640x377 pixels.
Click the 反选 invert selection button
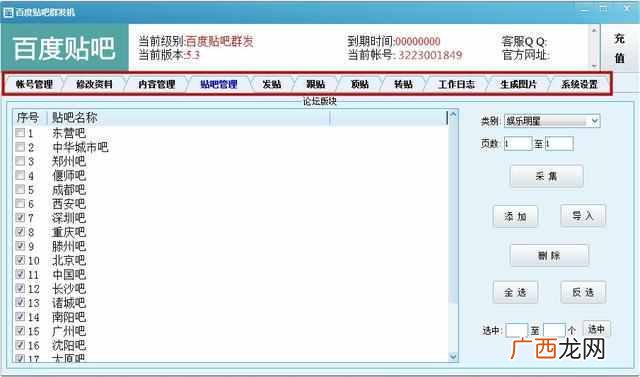pos(583,292)
